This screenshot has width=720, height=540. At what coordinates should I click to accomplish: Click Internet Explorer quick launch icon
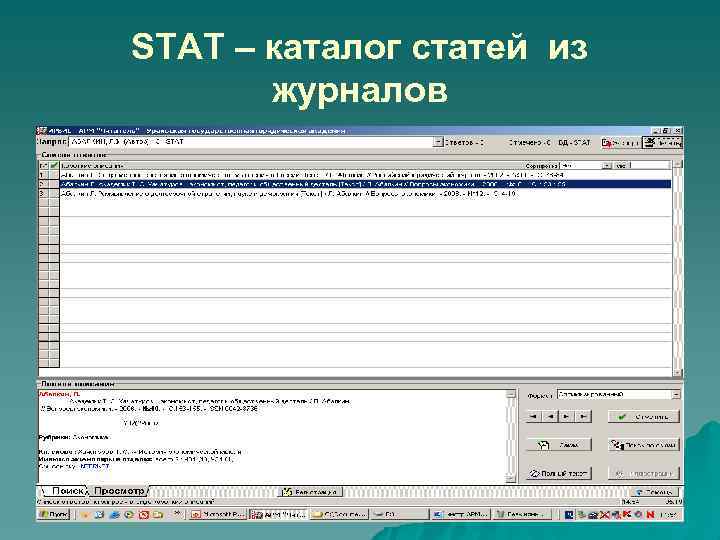(x=114, y=515)
